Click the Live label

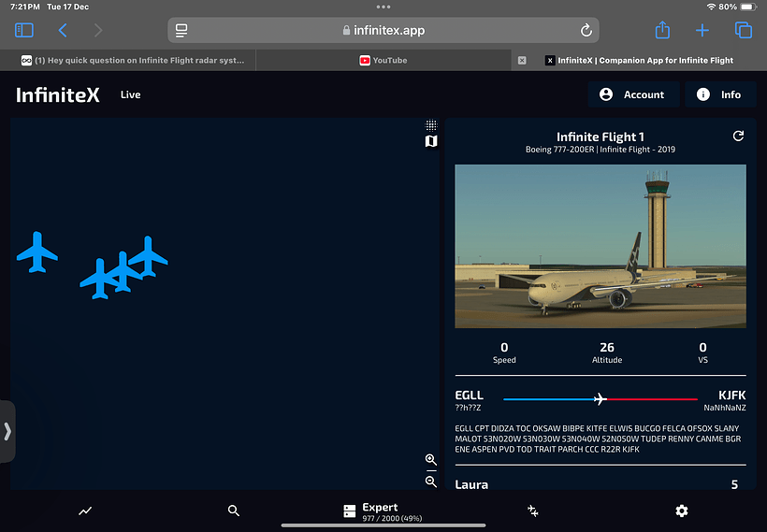131,94
